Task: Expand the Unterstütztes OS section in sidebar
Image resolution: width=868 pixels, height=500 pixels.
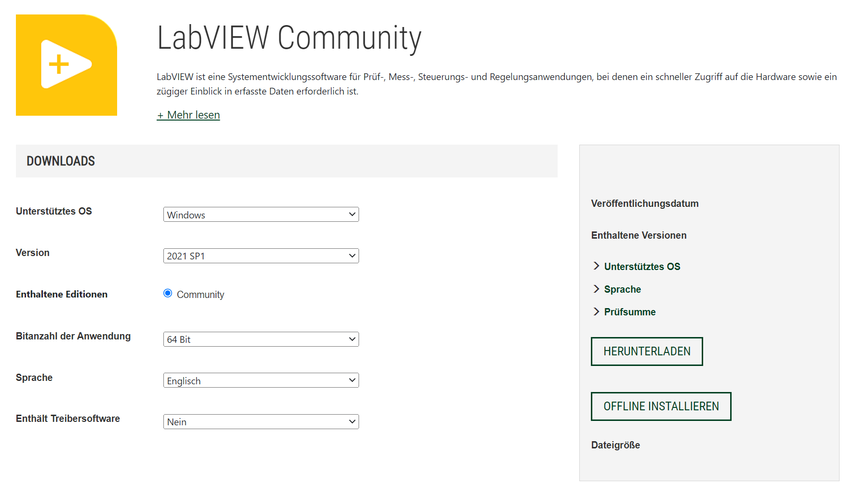Action: coord(637,266)
